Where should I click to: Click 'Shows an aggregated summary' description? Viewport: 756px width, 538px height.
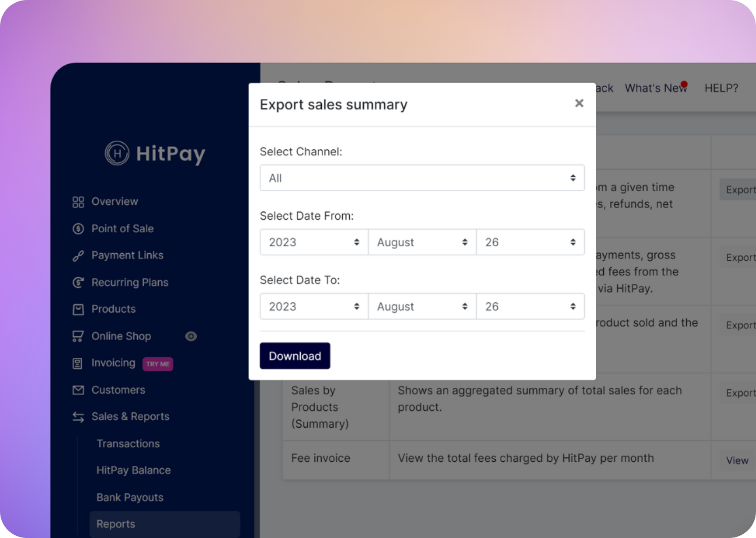point(540,399)
